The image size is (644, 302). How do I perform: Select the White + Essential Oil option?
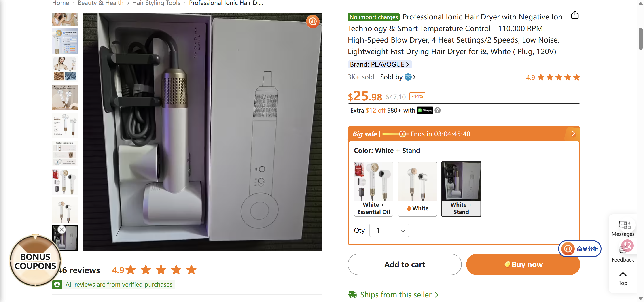373,189
